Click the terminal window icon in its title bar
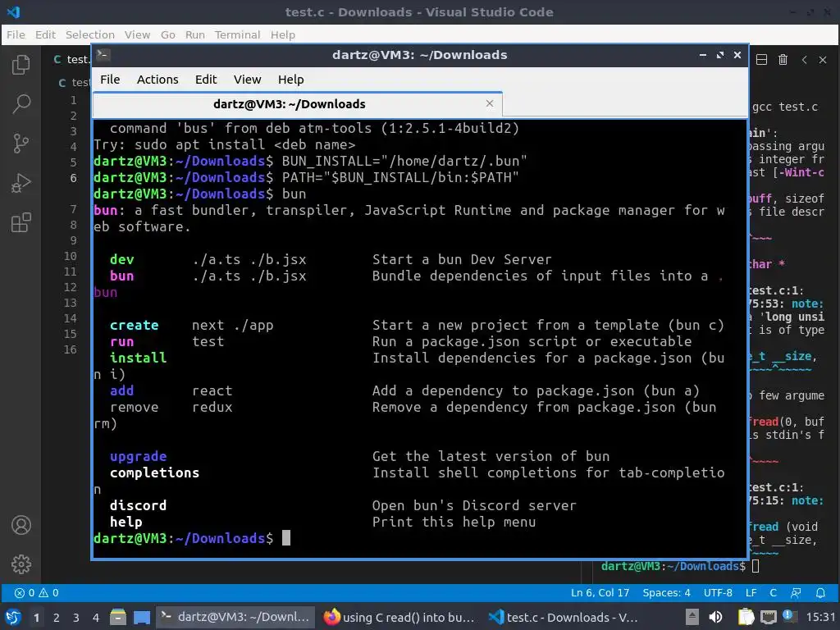 click(x=103, y=55)
